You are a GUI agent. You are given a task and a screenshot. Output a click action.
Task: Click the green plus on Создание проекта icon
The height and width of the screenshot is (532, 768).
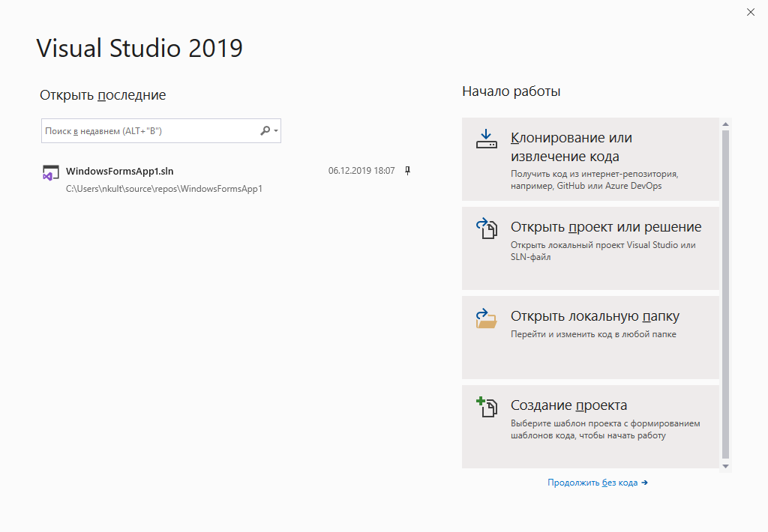pos(481,401)
